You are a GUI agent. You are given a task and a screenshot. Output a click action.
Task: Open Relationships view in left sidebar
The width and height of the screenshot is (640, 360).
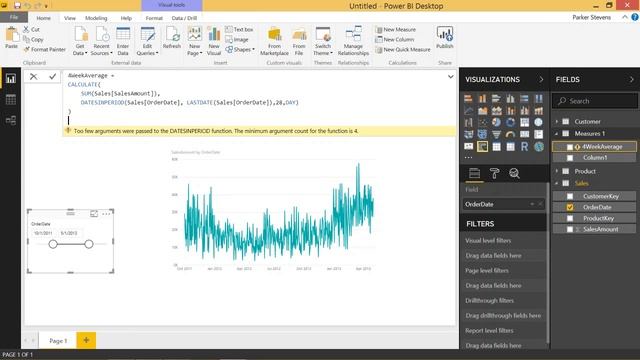pyautogui.click(x=11, y=120)
